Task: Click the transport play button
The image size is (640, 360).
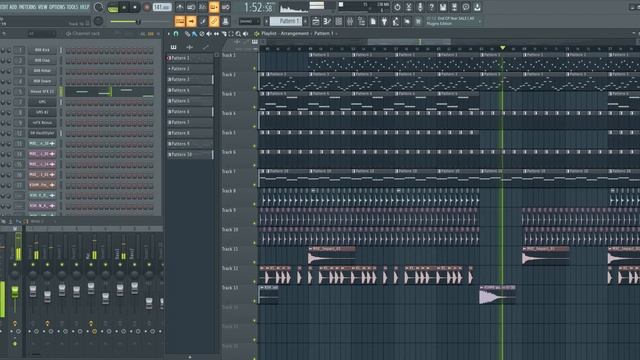Action: pyautogui.click(x=124, y=7)
